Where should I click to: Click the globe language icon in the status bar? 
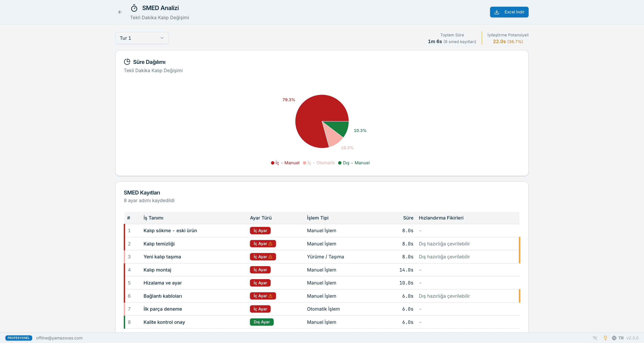pos(614,338)
